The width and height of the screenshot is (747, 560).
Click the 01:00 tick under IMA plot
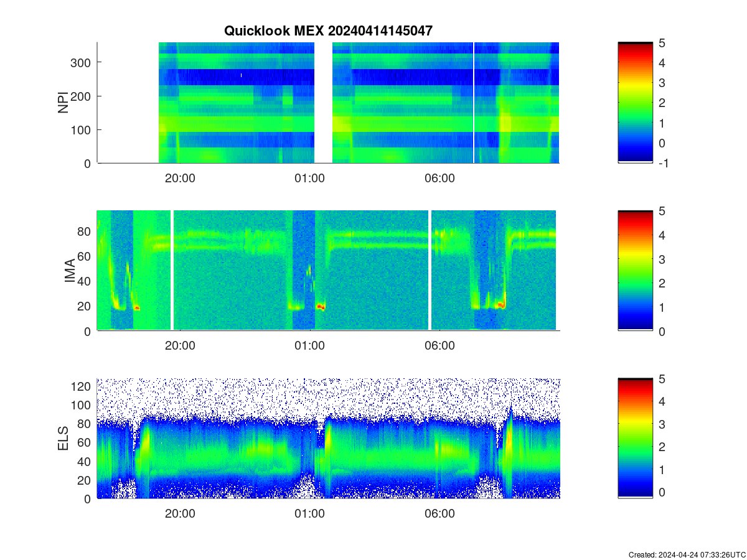point(309,346)
